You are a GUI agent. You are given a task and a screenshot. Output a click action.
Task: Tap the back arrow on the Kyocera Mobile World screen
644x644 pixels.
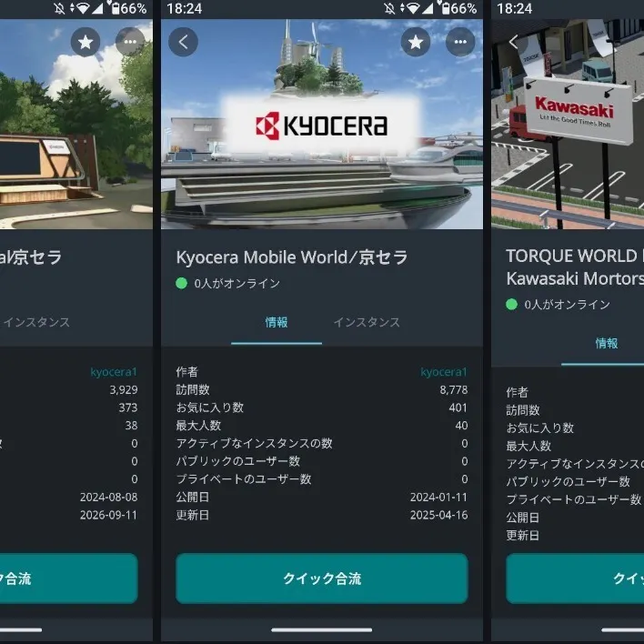183,42
